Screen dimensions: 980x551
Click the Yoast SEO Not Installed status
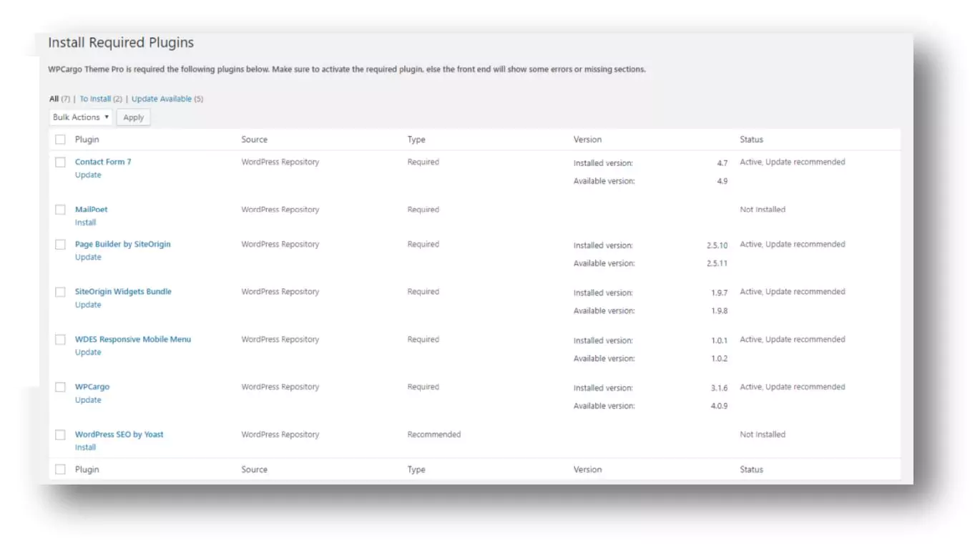point(763,434)
